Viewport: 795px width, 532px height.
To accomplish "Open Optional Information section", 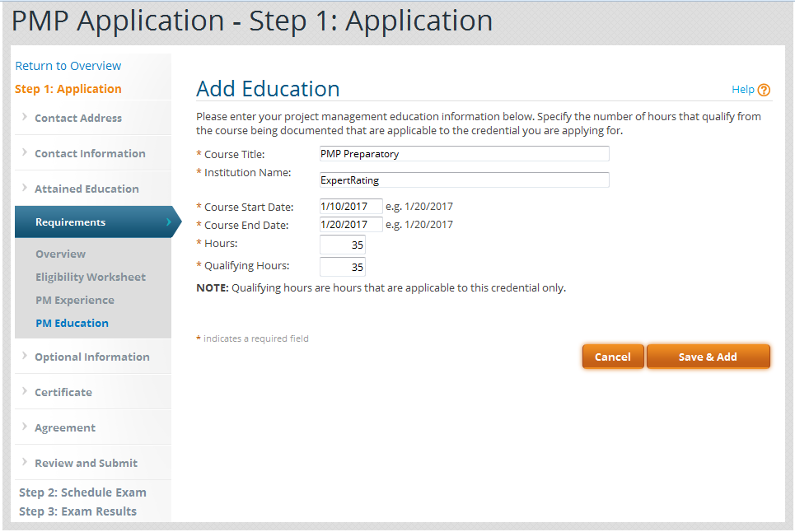I will (92, 357).
